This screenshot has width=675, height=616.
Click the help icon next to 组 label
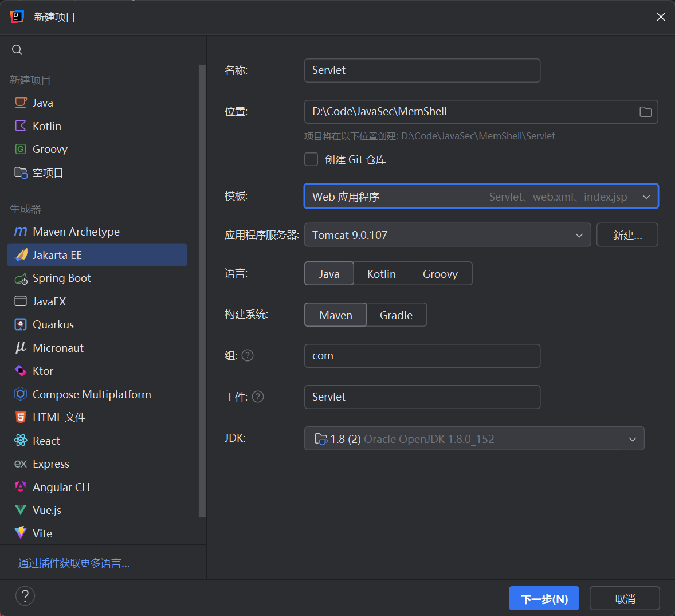click(248, 355)
